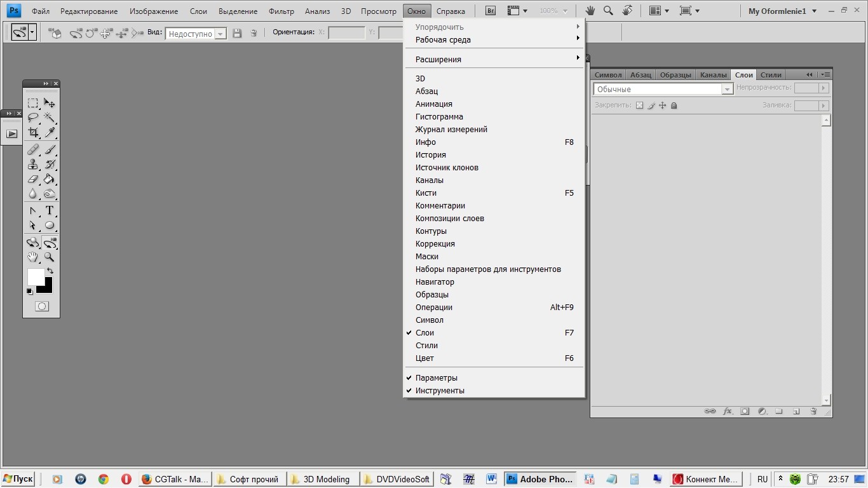Pick the Zoom magnifier in application bar
Image resolution: width=868 pixels, height=488 pixels.
pyautogui.click(x=608, y=11)
